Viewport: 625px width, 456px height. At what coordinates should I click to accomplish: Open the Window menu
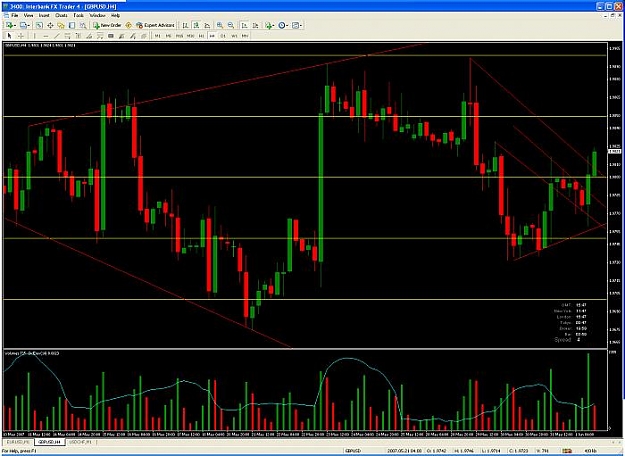(x=97, y=15)
